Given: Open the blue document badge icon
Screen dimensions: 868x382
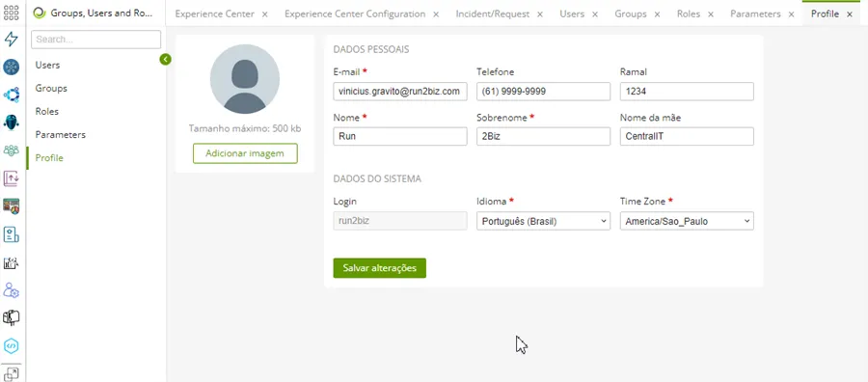Looking at the screenshot, I should (11, 234).
